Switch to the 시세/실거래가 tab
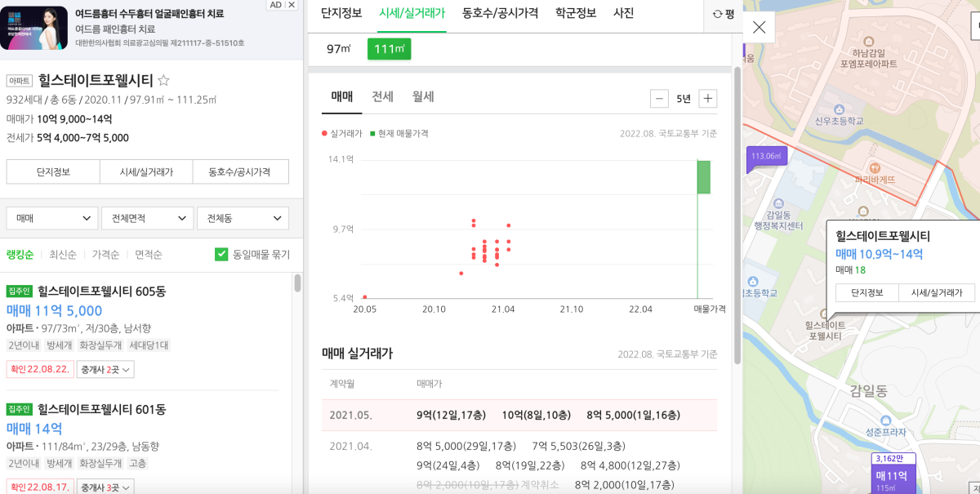Viewport: 980px width, 494px height. coord(412,13)
